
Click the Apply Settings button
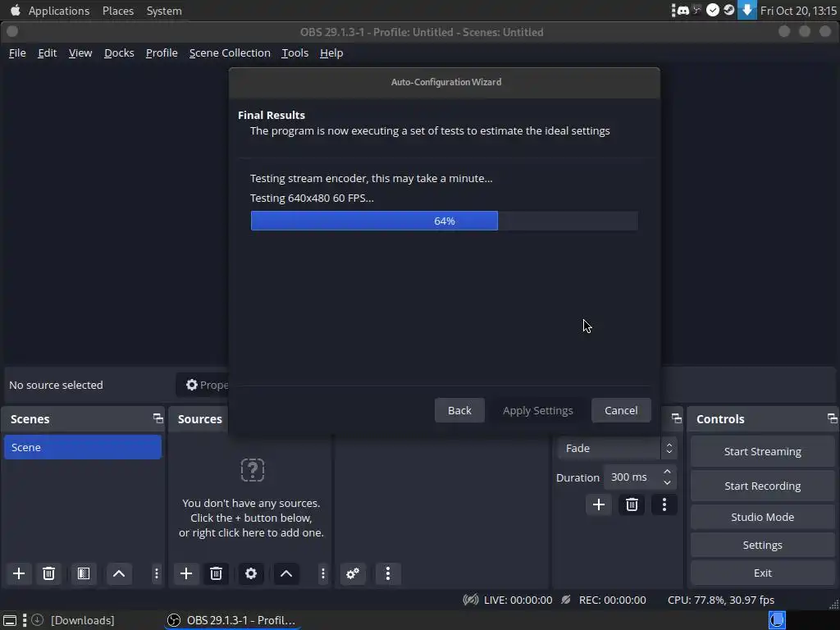(538, 410)
